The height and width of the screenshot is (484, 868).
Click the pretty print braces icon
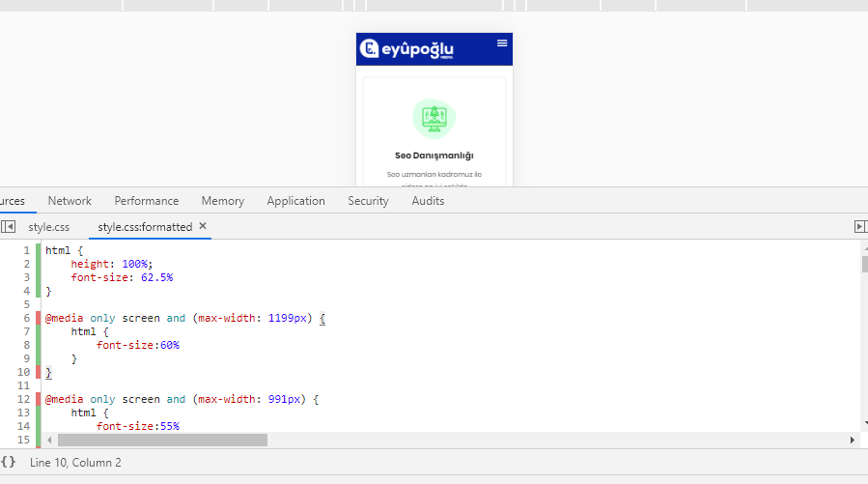pos(9,462)
